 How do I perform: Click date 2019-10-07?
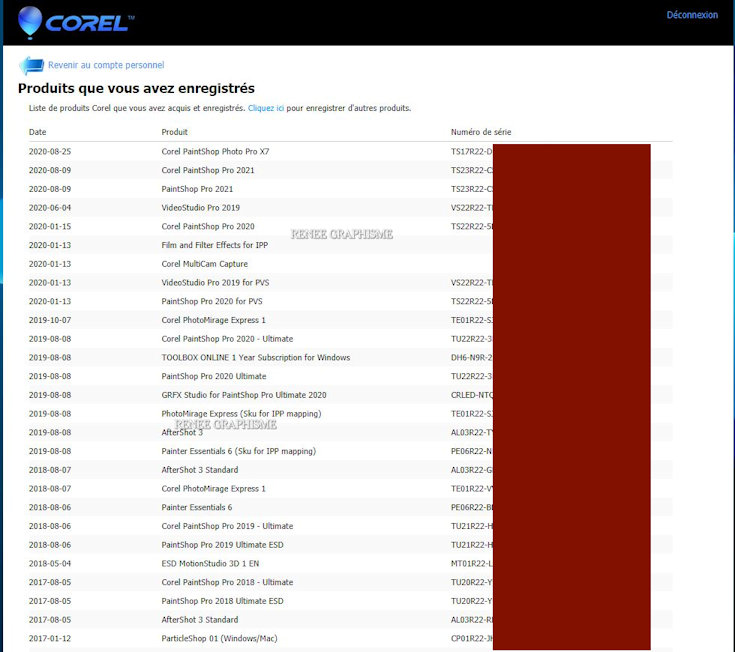(50, 320)
